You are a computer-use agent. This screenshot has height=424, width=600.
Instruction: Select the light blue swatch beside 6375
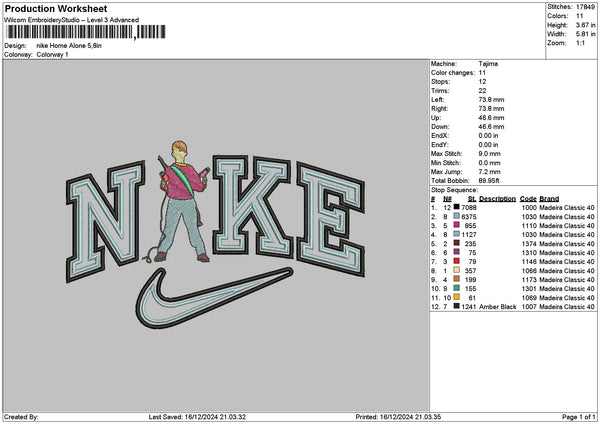click(457, 216)
